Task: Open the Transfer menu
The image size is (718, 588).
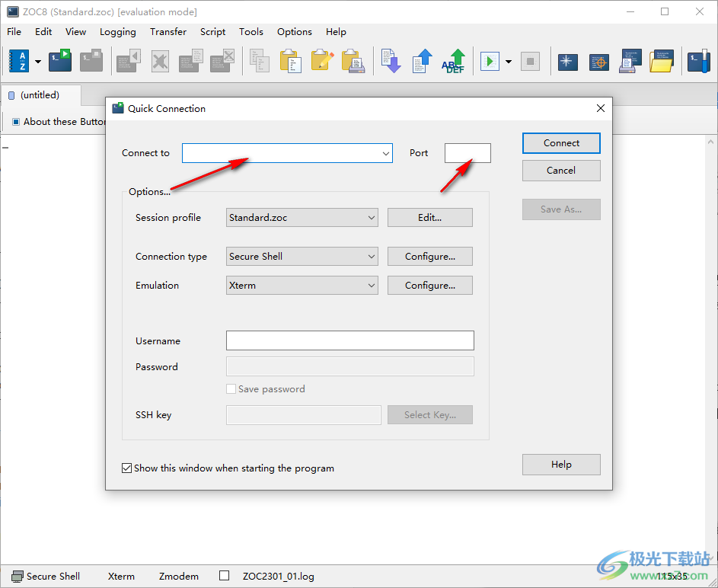Action: click(x=168, y=31)
